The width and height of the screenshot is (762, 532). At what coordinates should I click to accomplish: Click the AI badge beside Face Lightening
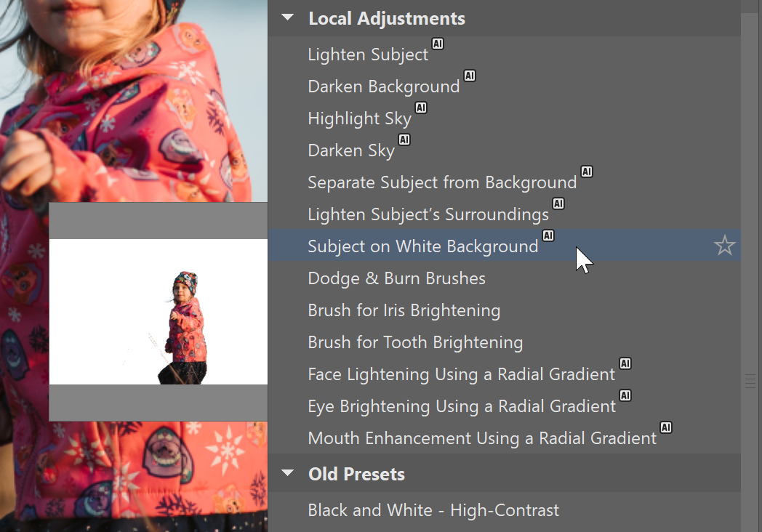(625, 363)
